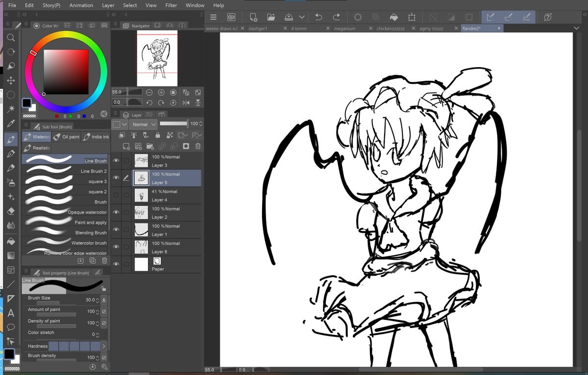
Task: Hide Layer 6 with its eye icon
Action: (x=116, y=247)
